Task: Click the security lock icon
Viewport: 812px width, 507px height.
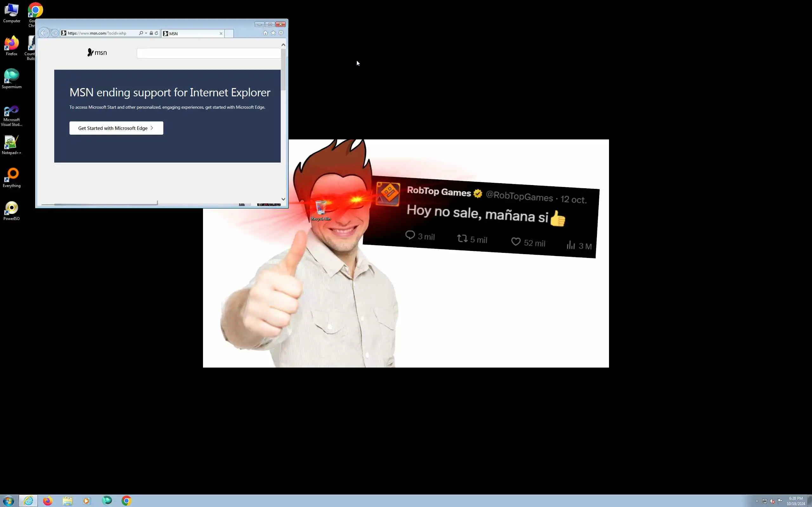Action: 151,33
